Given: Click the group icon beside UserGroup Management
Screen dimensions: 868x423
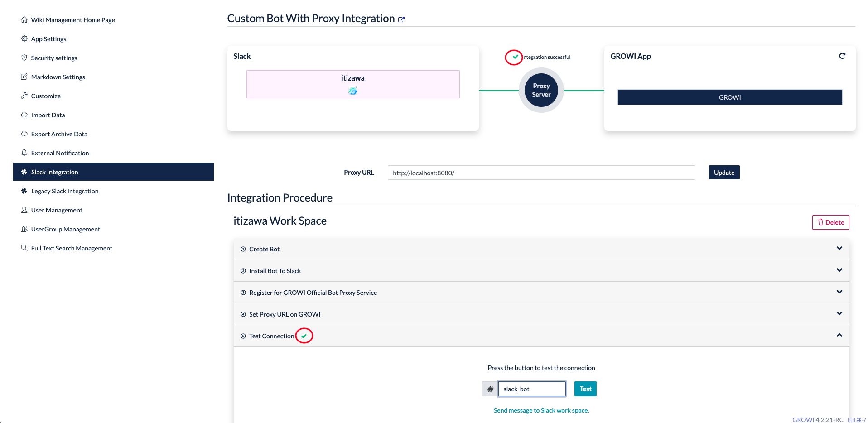Looking at the screenshot, I should pyautogui.click(x=24, y=229).
